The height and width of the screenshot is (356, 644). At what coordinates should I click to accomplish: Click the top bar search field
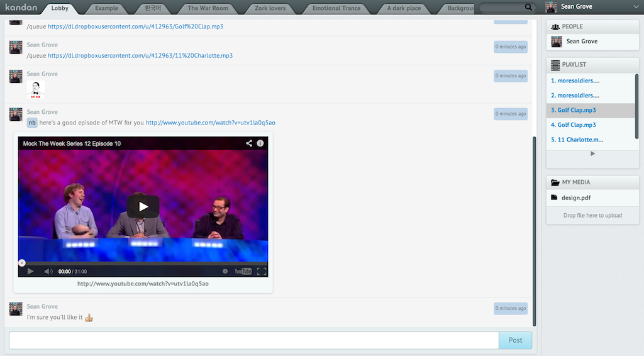tap(502, 7)
